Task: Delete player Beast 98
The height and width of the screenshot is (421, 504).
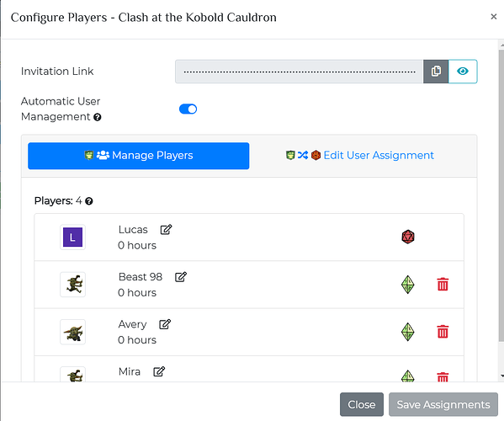Action: coord(443,285)
